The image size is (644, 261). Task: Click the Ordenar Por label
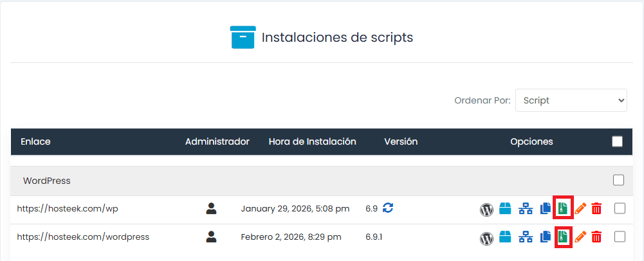point(482,100)
